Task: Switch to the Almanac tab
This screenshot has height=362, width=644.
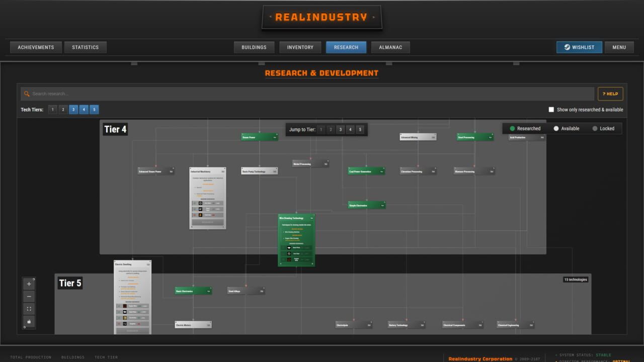Action: (x=390, y=47)
